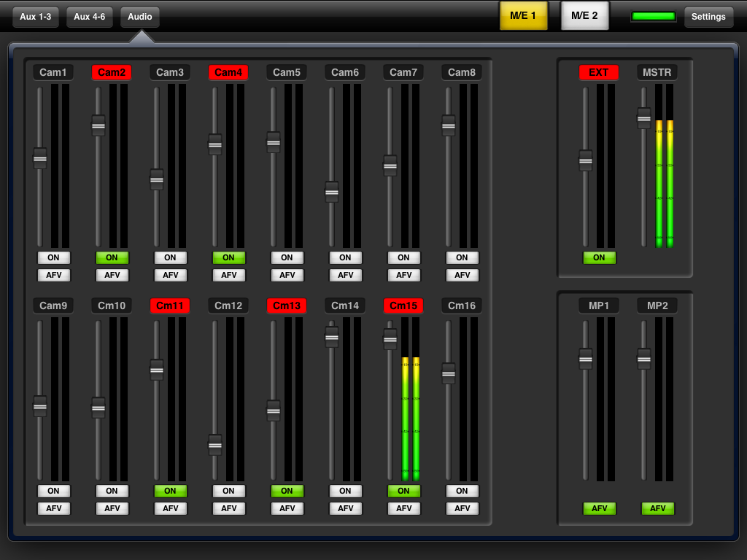Select the Cam7 channel label
The width and height of the screenshot is (747, 560).
403,72
